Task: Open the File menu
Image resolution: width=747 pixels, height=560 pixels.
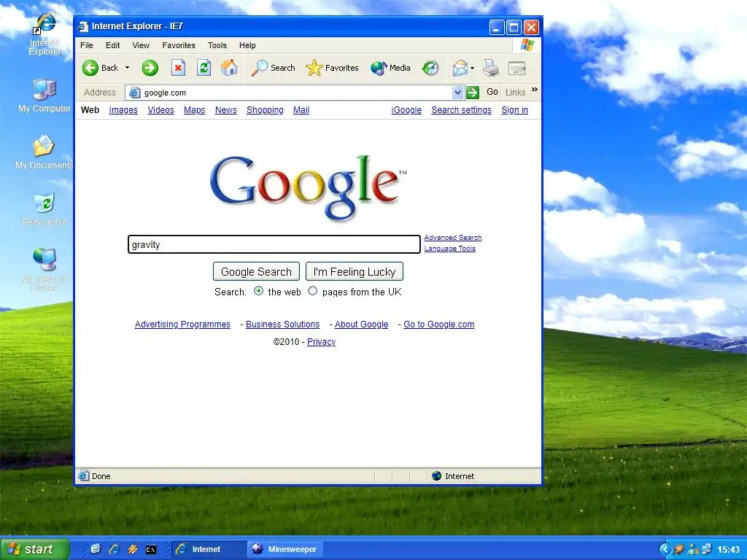Action: (x=87, y=45)
